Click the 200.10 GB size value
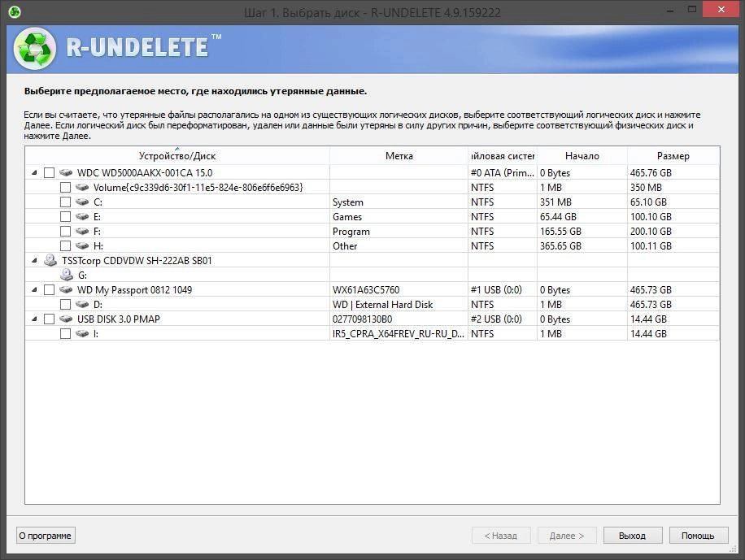The height and width of the screenshot is (560, 745). pos(651,232)
